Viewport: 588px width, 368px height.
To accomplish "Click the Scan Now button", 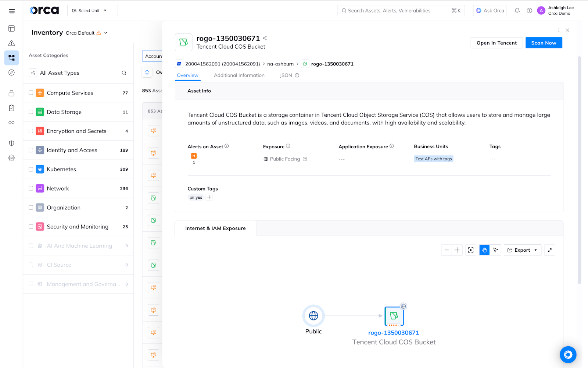I will tap(544, 43).
